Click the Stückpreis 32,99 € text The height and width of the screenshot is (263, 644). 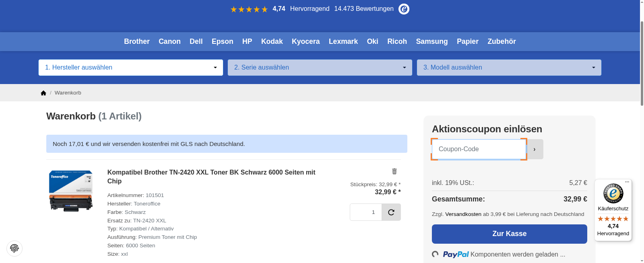[x=376, y=185]
